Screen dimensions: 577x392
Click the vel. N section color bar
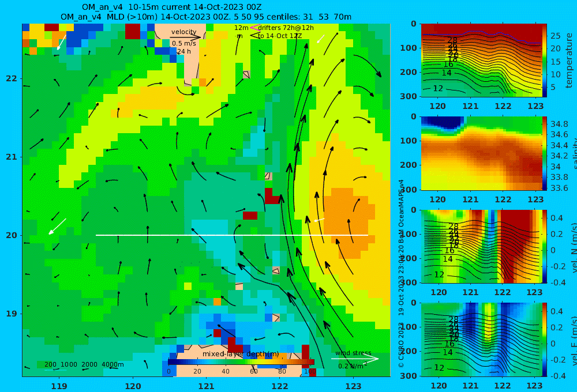click(x=544, y=246)
